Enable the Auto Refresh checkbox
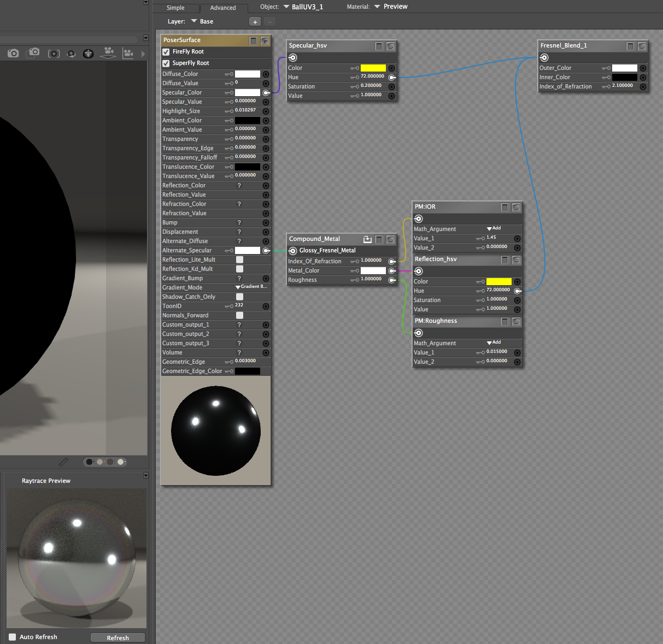 [13, 637]
